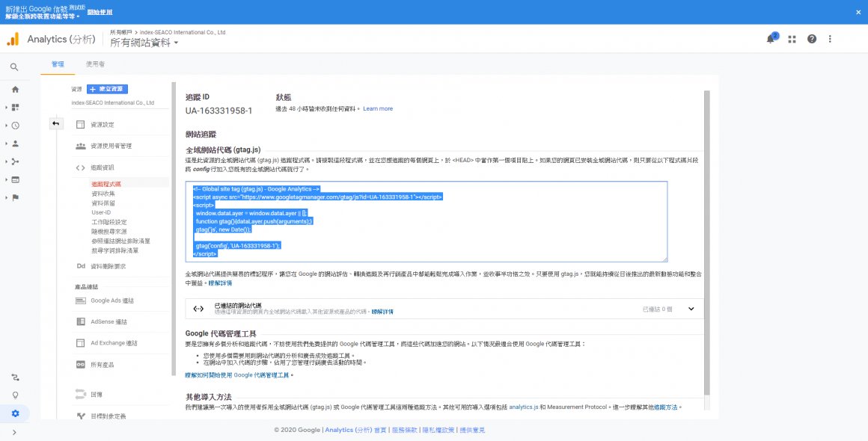Click the 資源使用者管理 people icon
The height and width of the screenshot is (441, 868).
click(80, 146)
